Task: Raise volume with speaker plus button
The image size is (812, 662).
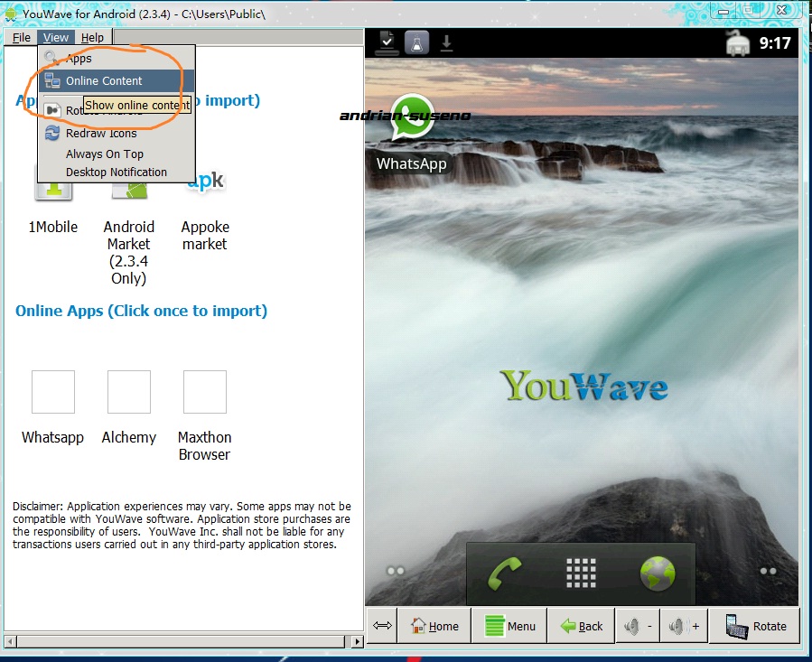Action: 684,626
